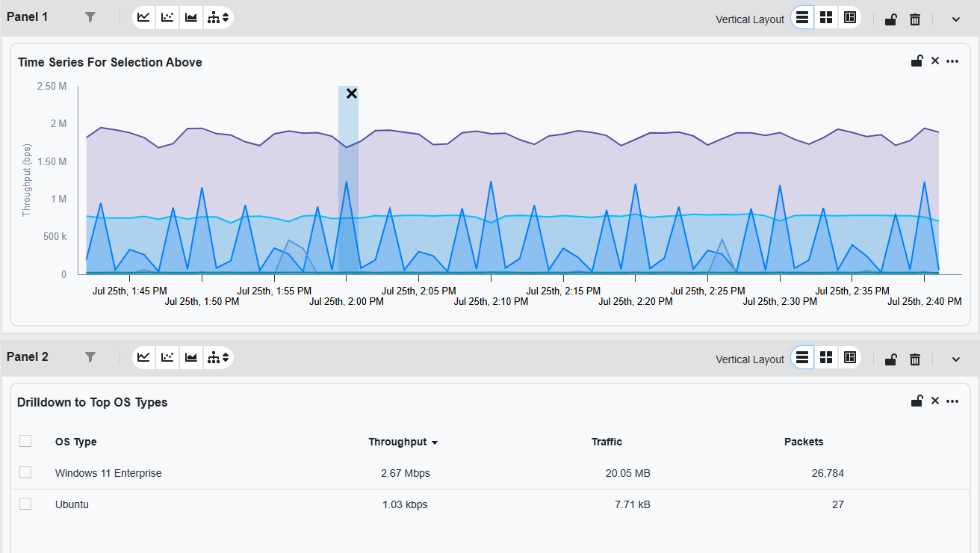This screenshot has width=980, height=553.
Task: Check the Windows 11 Enterprise row checkbox
Action: coord(25,472)
